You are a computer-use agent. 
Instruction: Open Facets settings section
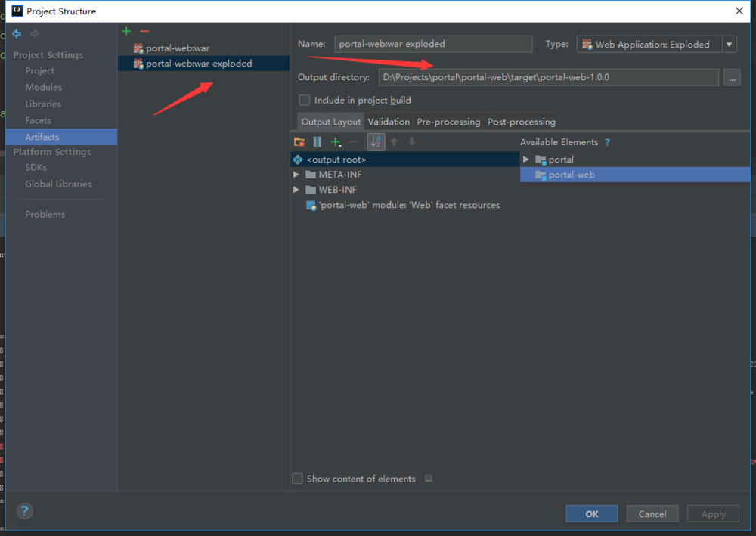38,120
